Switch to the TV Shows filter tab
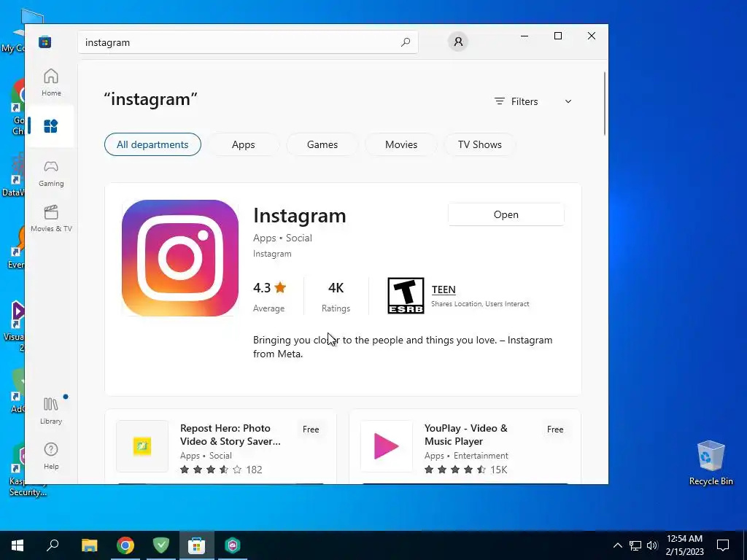The image size is (747, 560). [x=480, y=144]
